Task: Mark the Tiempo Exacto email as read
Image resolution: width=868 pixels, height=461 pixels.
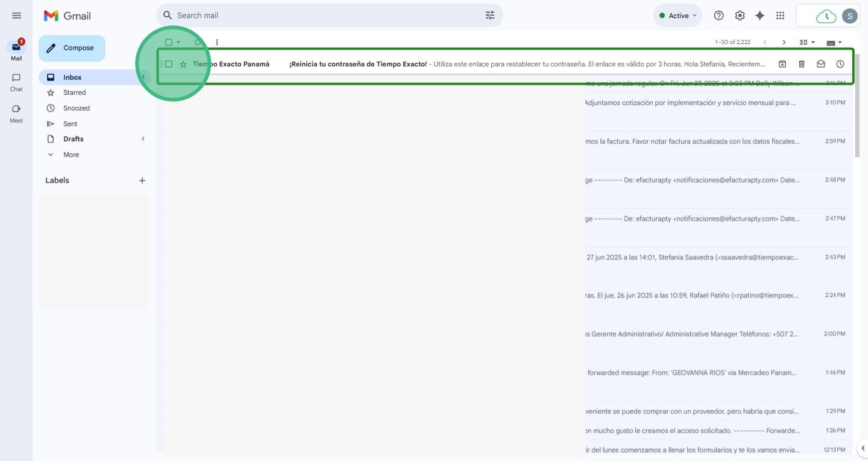Action: (821, 64)
